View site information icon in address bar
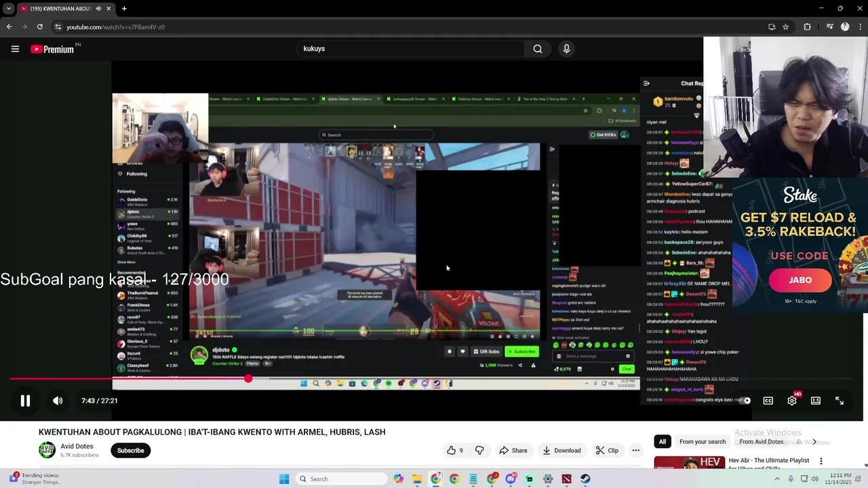Viewport: 868px width, 488px height. pos(58,27)
